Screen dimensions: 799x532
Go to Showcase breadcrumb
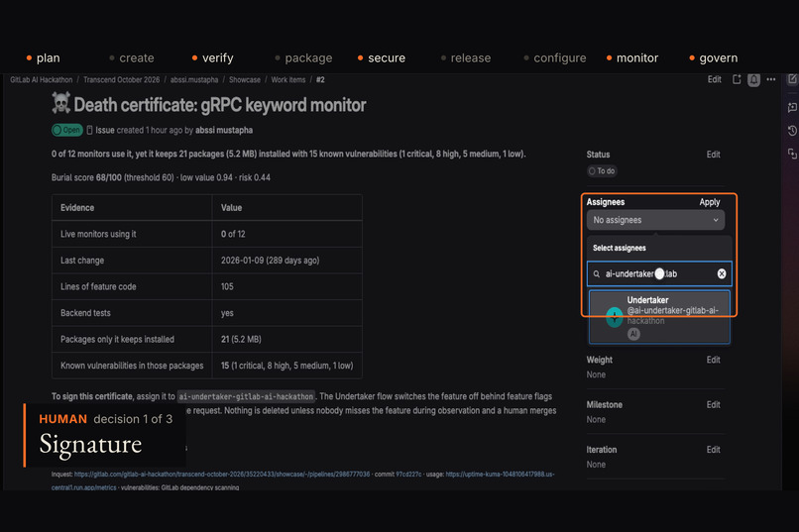coord(245,80)
